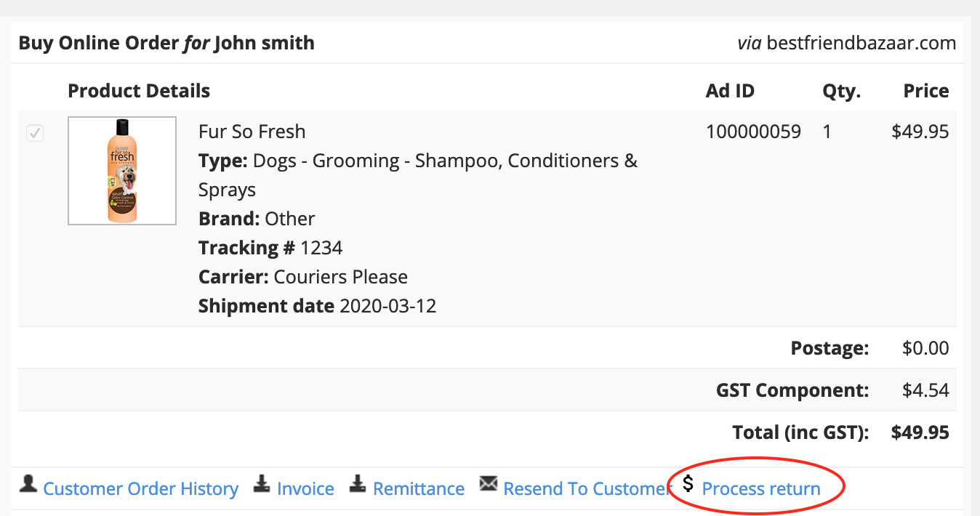Download the Invoice link
980x516 pixels.
305,489
